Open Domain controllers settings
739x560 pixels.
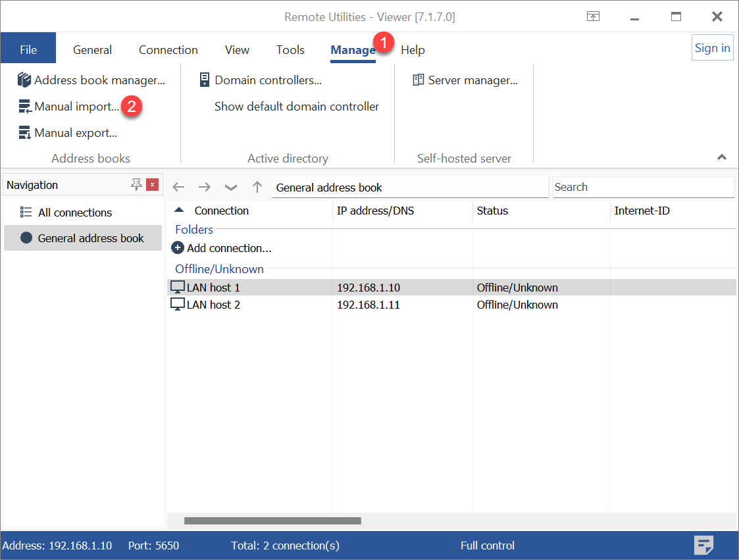pos(261,80)
